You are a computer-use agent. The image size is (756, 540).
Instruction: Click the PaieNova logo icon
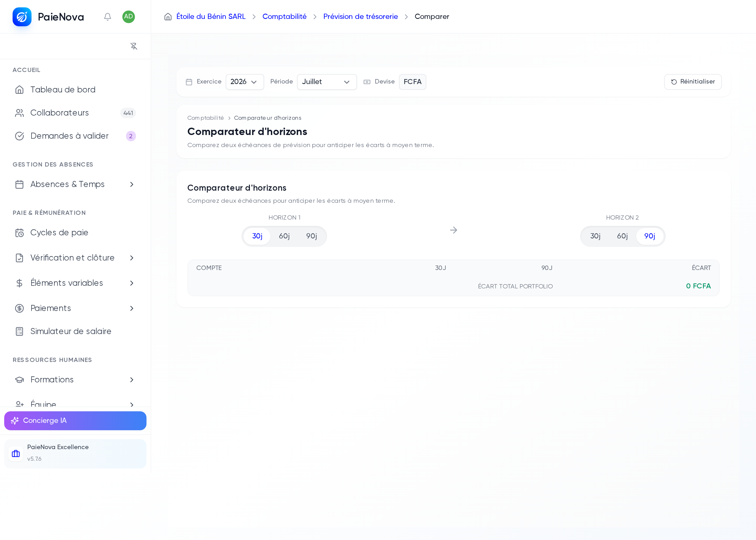[x=22, y=17]
